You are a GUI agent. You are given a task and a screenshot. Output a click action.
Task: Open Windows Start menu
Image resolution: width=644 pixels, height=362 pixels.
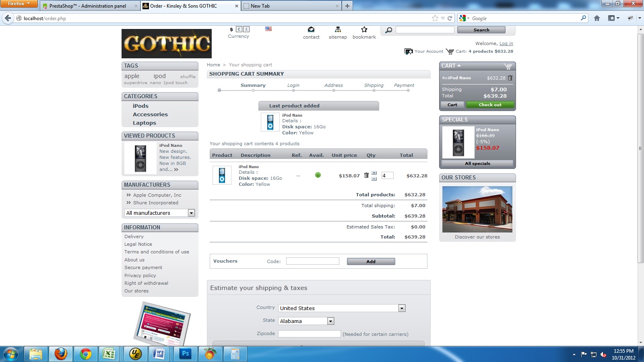11,354
